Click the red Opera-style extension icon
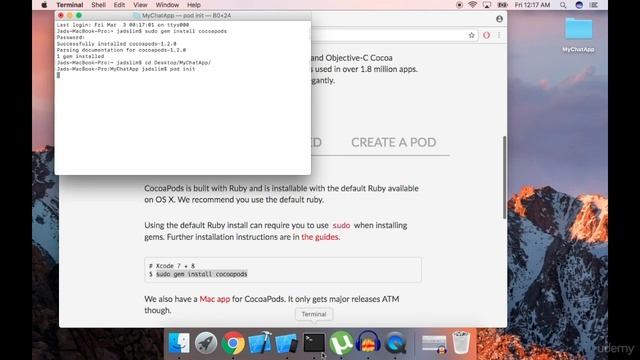This screenshot has width=640, height=360. (486, 35)
